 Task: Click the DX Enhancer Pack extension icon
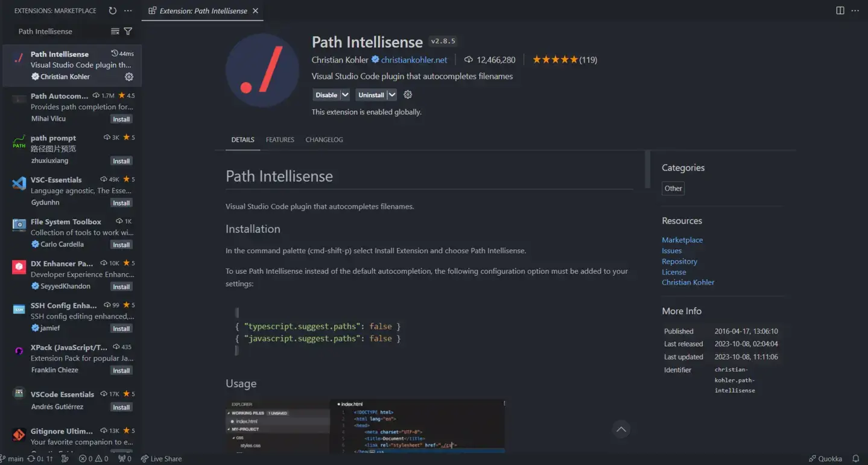19,267
